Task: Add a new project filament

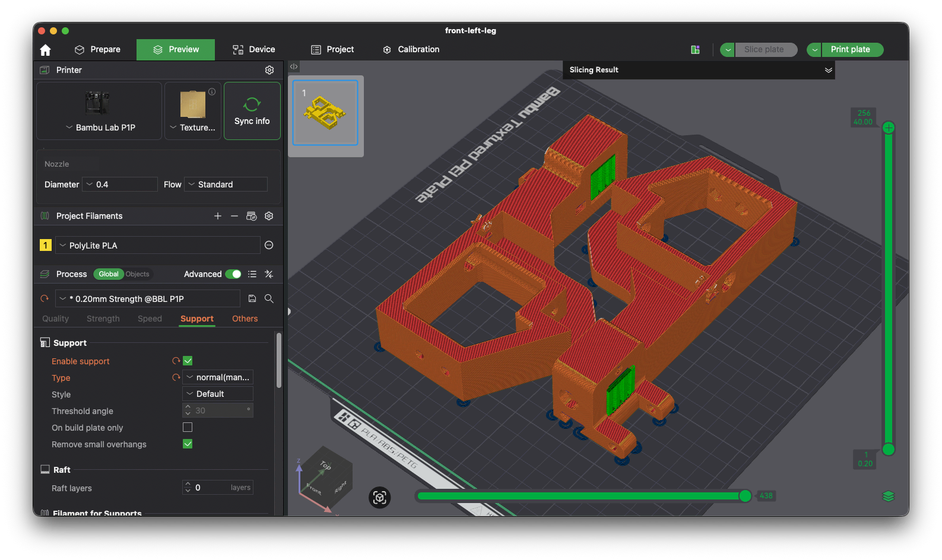Action: [x=218, y=216]
